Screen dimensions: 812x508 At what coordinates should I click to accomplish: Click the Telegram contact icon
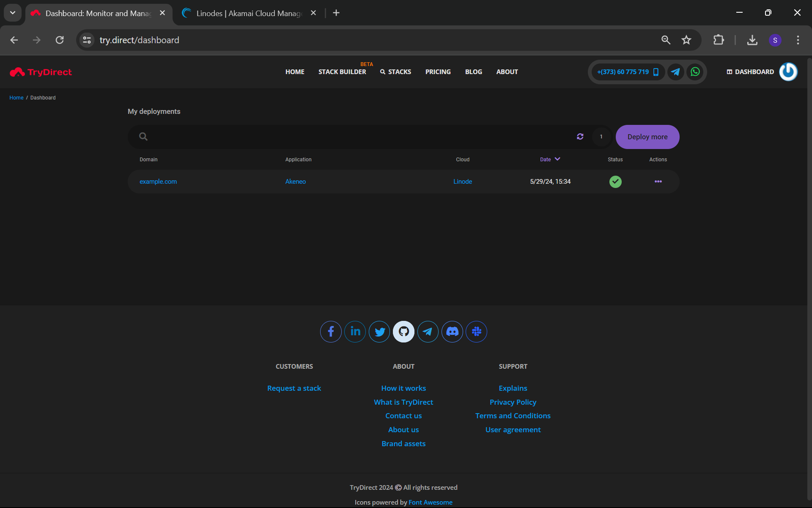(x=675, y=72)
